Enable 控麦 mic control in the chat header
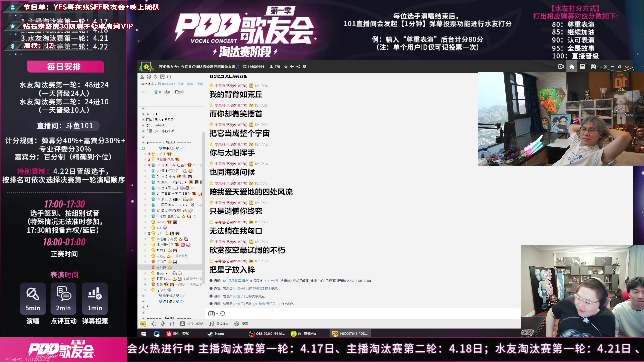This screenshot has width=644, height=362. tap(181, 84)
